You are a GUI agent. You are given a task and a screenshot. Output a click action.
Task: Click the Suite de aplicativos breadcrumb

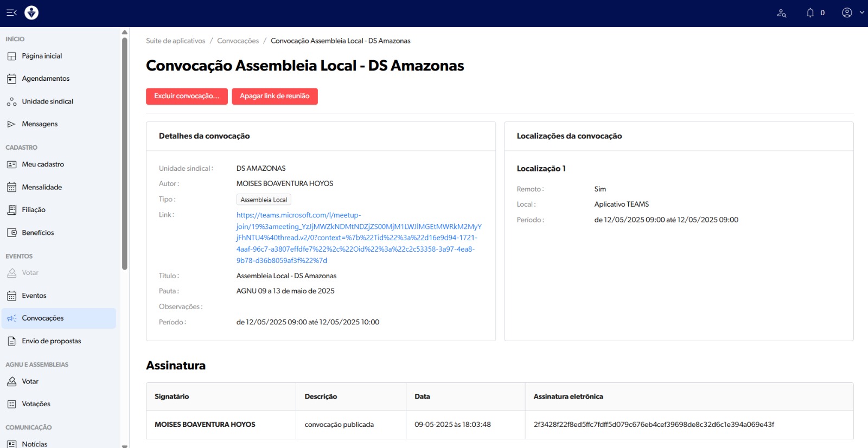175,41
